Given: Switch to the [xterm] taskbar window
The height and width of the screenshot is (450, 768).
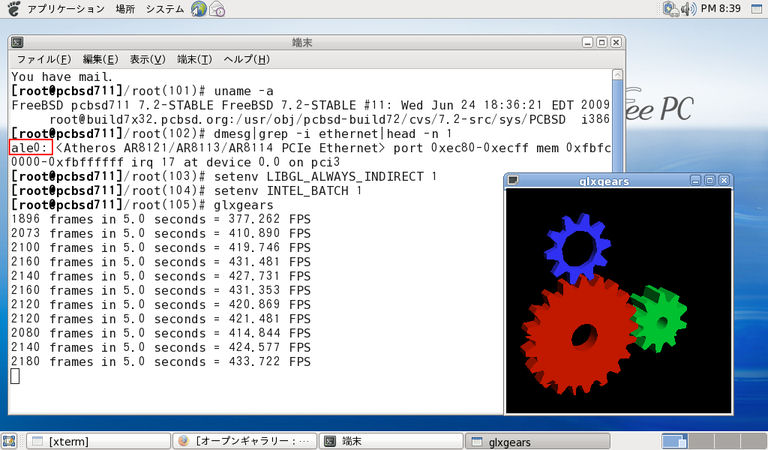Looking at the screenshot, I should 98,441.
